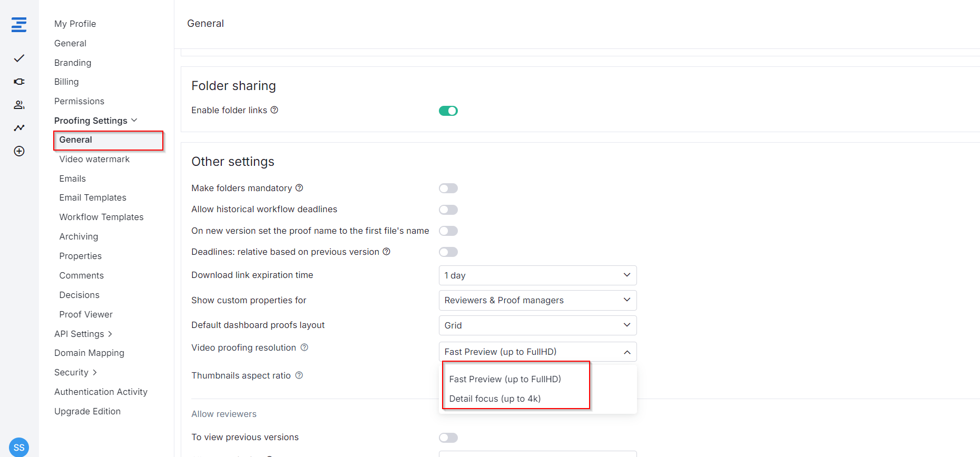Enable Allow historical workflow deadlines toggle
Viewport: 980px width, 457px height.
[x=448, y=210]
